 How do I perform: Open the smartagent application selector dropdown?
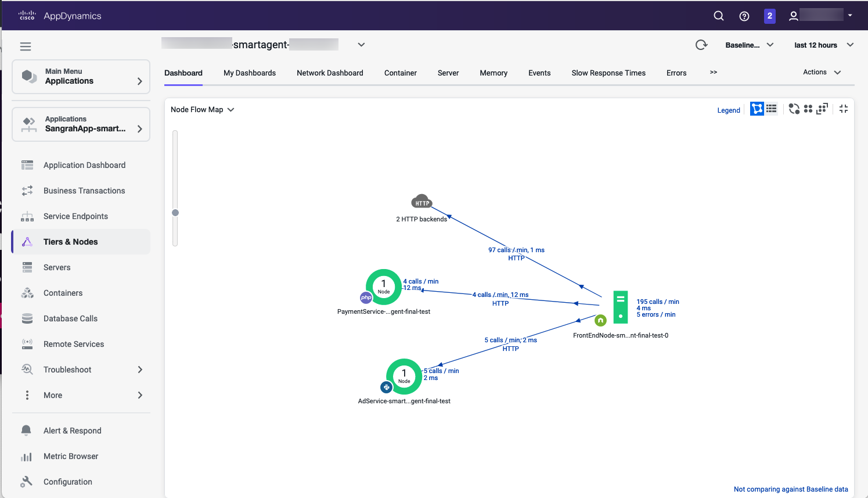tap(361, 45)
